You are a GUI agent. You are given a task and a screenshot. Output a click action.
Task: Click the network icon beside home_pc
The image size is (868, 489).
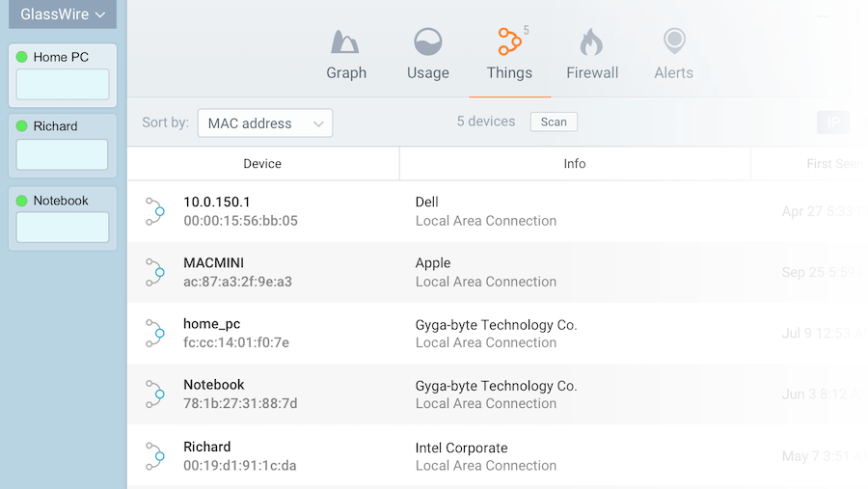pos(155,333)
